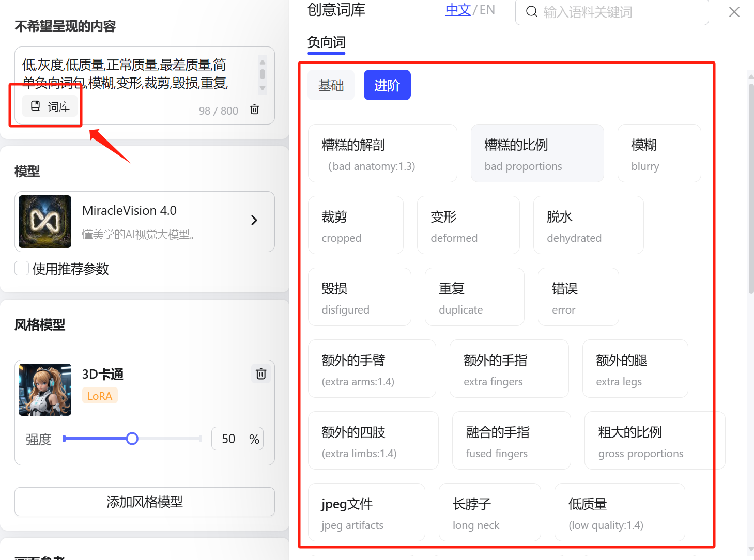This screenshot has width=754, height=560.
Task: Click the 3D卡通 LoRA style thumbnail
Action: click(x=44, y=390)
